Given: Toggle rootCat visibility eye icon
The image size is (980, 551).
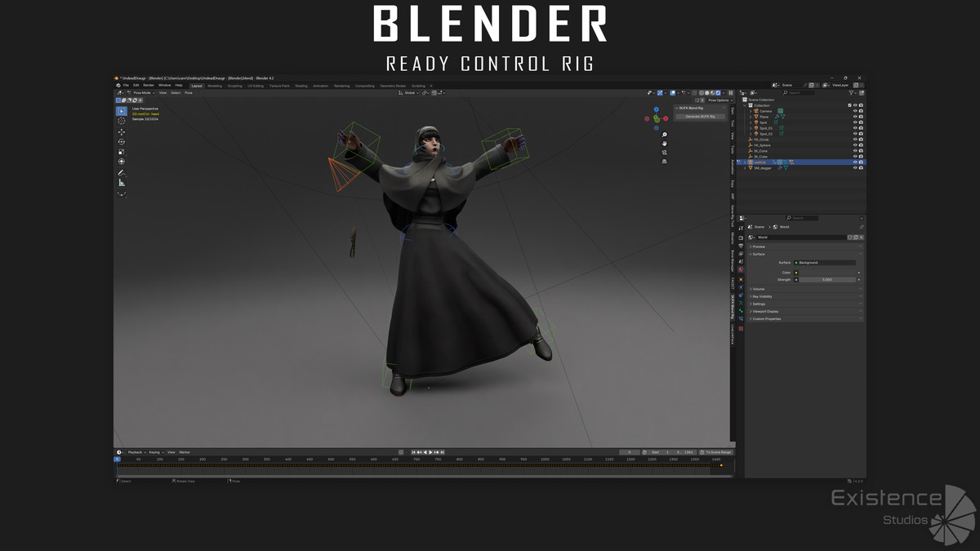Looking at the screenshot, I should (855, 162).
